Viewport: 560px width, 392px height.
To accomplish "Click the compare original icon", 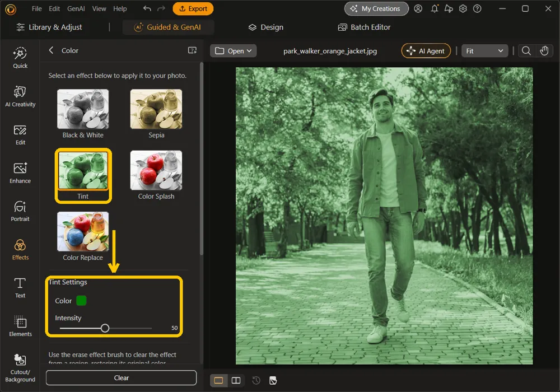I will [273, 381].
